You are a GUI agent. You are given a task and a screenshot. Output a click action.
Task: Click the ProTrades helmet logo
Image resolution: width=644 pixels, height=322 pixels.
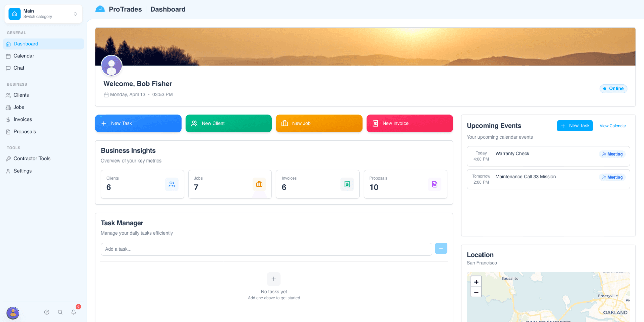pyautogui.click(x=100, y=9)
